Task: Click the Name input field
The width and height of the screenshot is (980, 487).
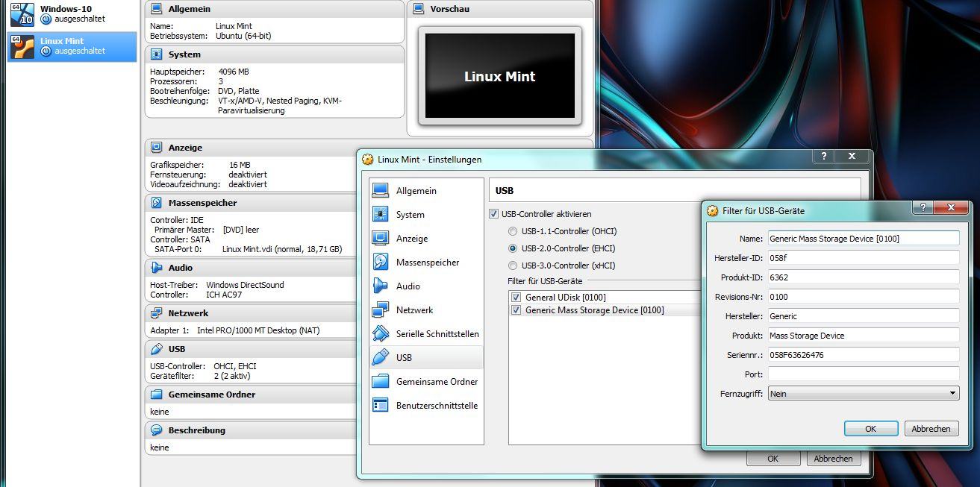Action: click(x=864, y=238)
